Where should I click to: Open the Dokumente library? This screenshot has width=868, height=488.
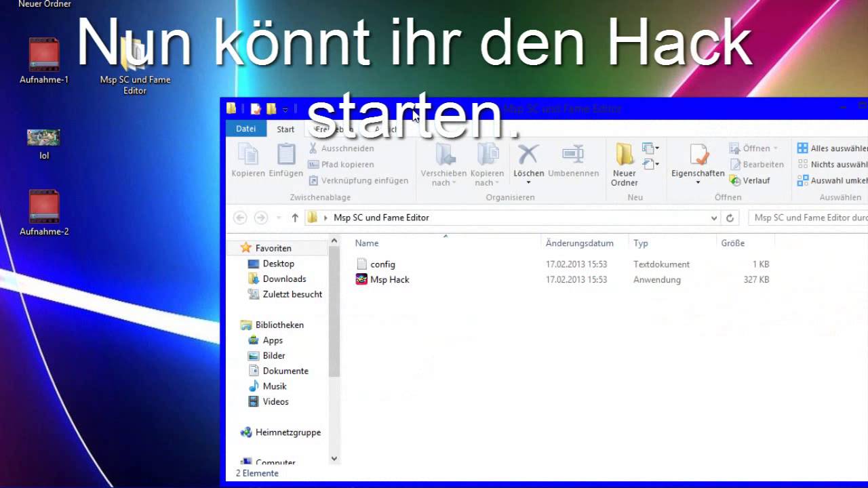coord(285,371)
